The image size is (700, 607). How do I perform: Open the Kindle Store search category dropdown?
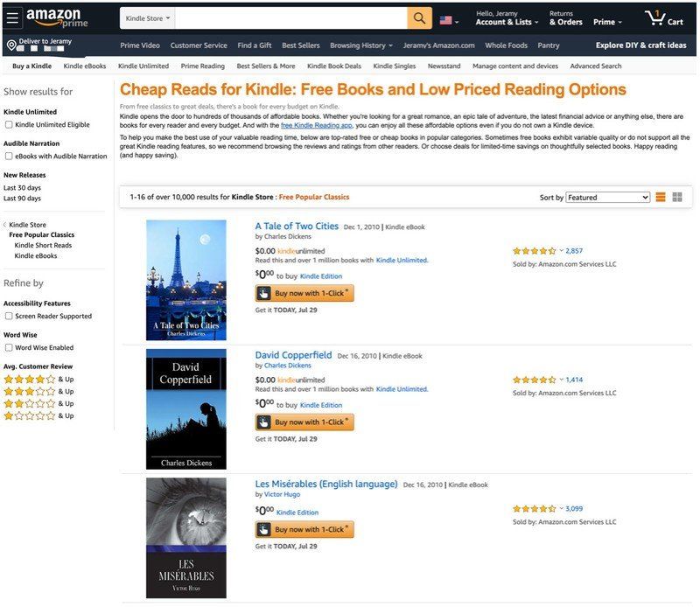[149, 17]
